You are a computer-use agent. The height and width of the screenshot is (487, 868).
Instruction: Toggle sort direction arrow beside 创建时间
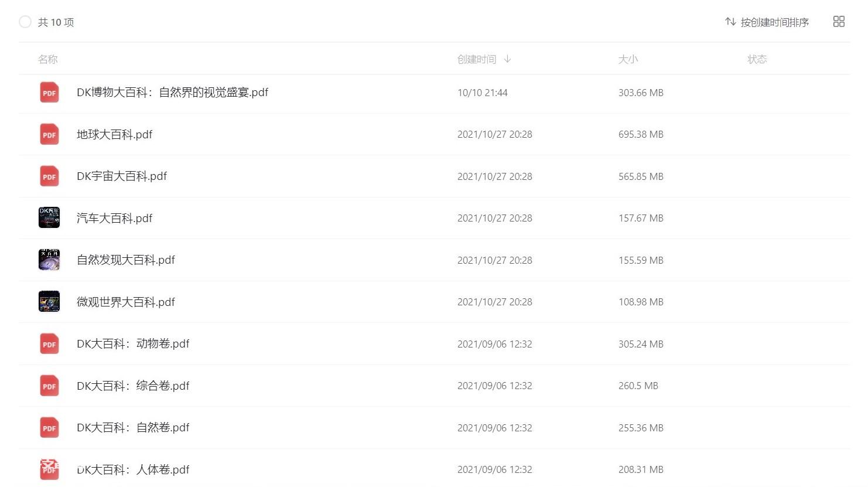coord(507,59)
